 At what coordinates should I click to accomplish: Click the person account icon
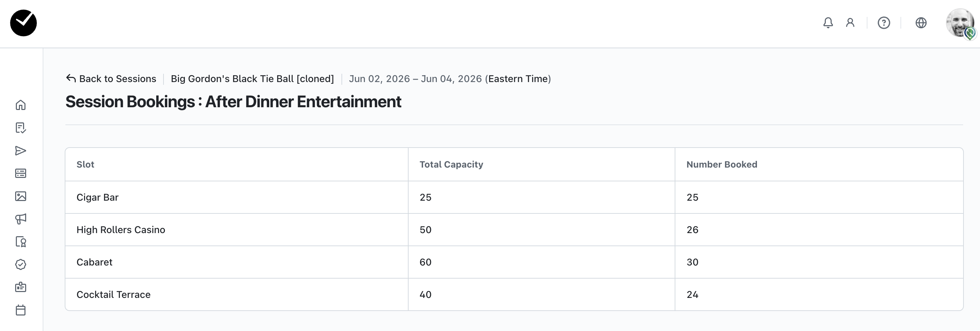pyautogui.click(x=850, y=23)
